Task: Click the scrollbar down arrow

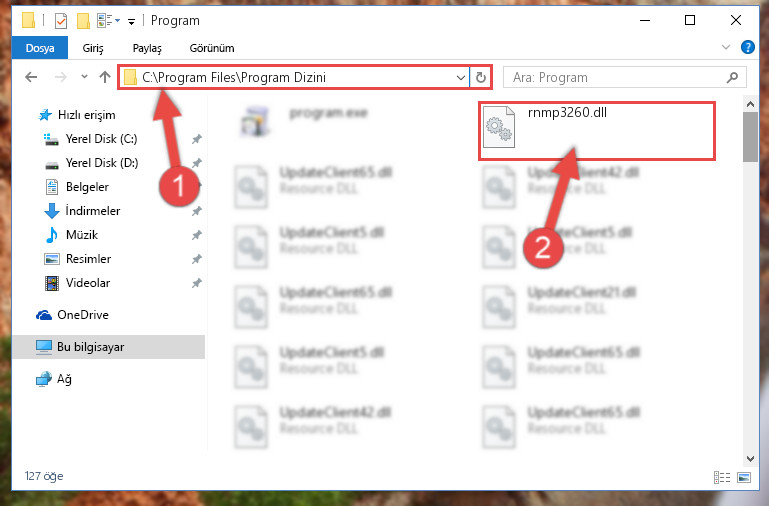Action: [x=750, y=459]
